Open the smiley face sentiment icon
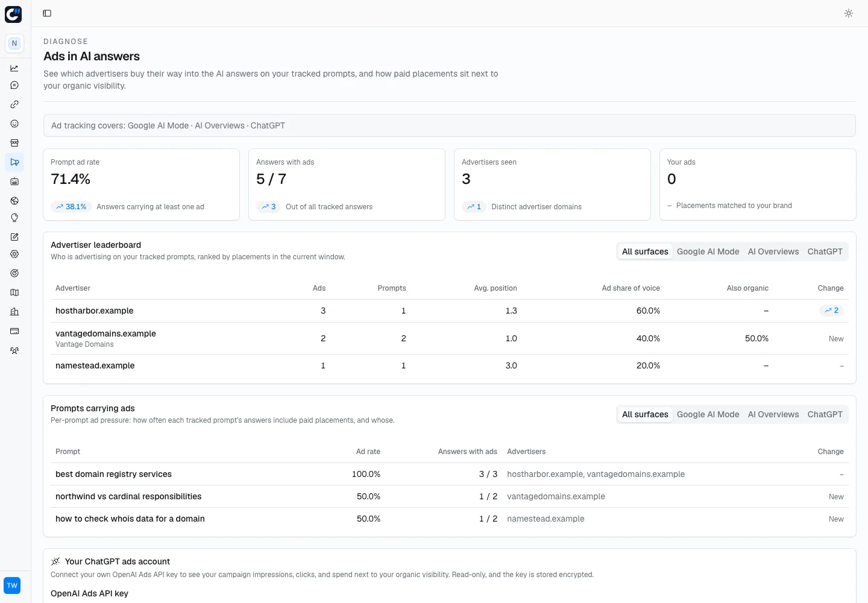Screen dimensions: 868x603 [14, 124]
